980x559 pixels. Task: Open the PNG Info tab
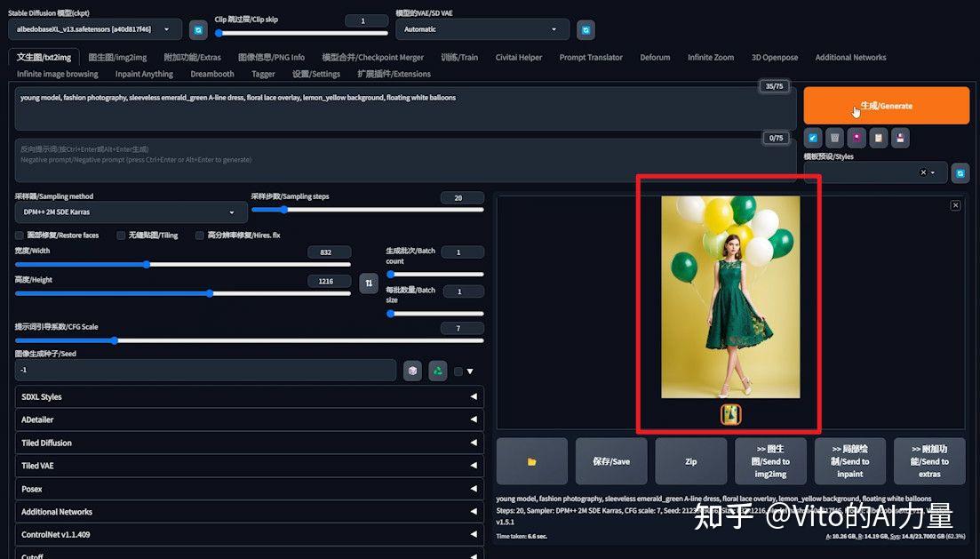tap(271, 58)
